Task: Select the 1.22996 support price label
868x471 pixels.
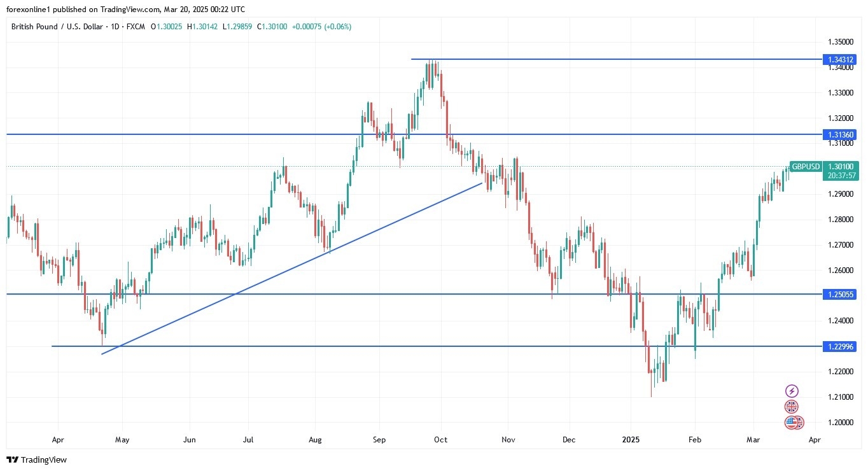Action: (x=841, y=346)
